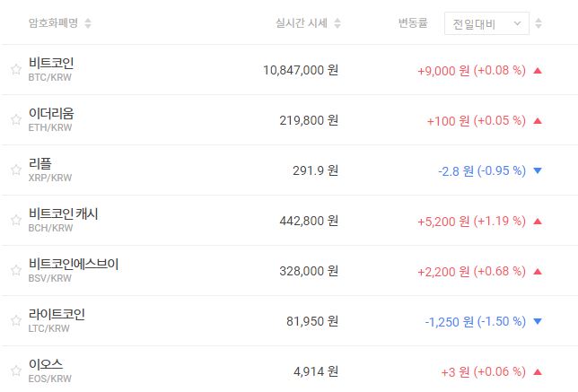Click Bitcoin's red up-triangle indicator
Viewport: 578px width, 392px height.
tap(537, 69)
